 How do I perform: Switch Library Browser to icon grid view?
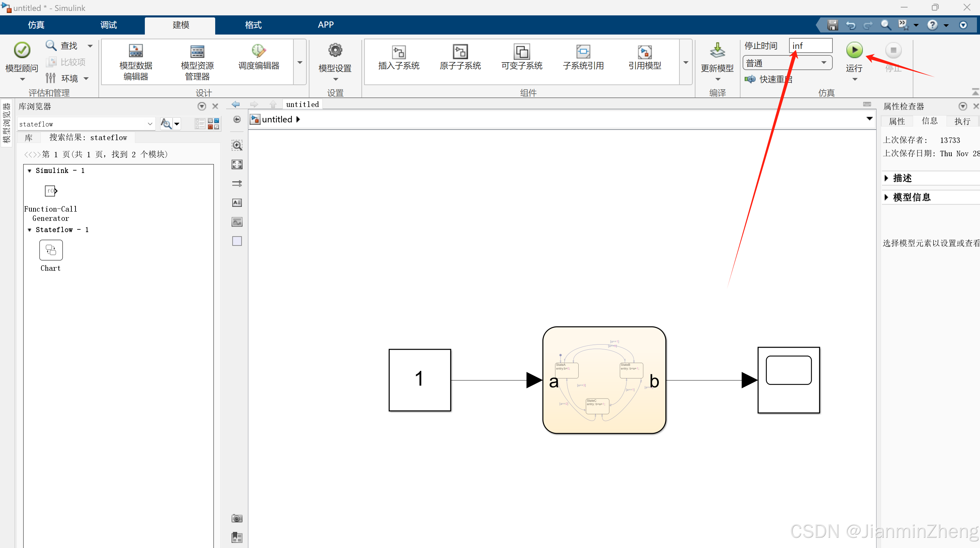point(213,123)
